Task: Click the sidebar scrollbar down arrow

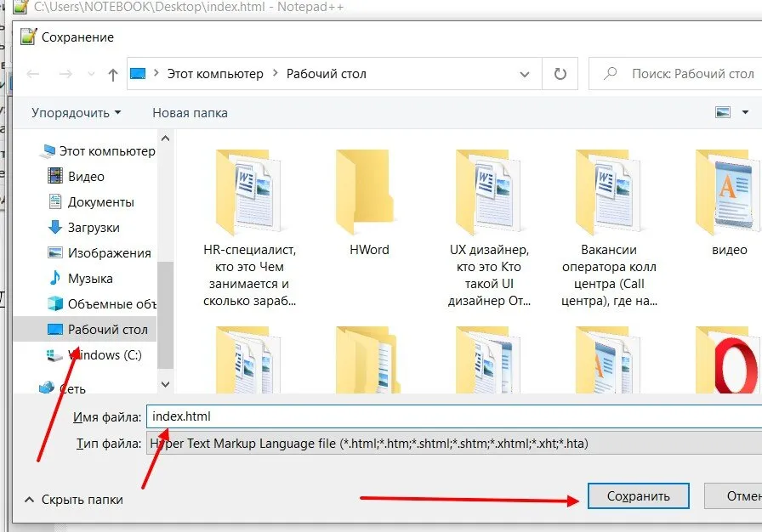Action: (165, 384)
